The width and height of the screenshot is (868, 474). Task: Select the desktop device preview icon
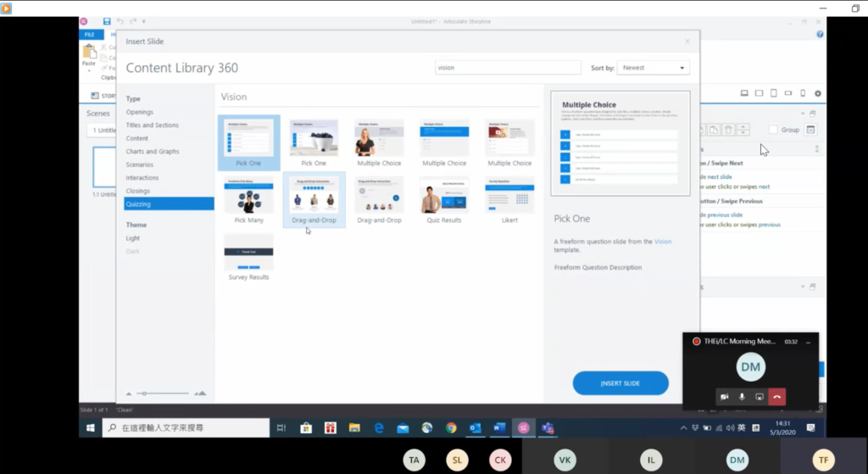click(x=744, y=93)
